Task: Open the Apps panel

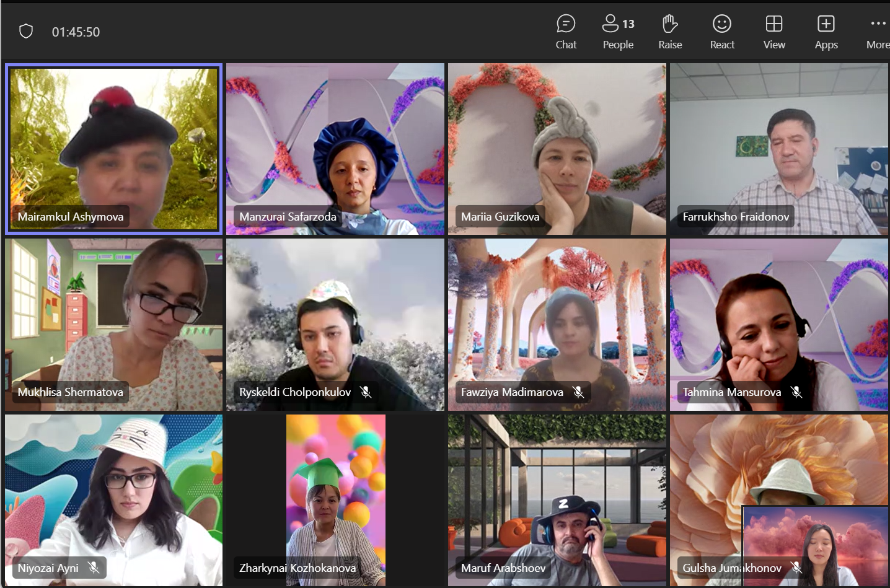Action: pyautogui.click(x=826, y=32)
